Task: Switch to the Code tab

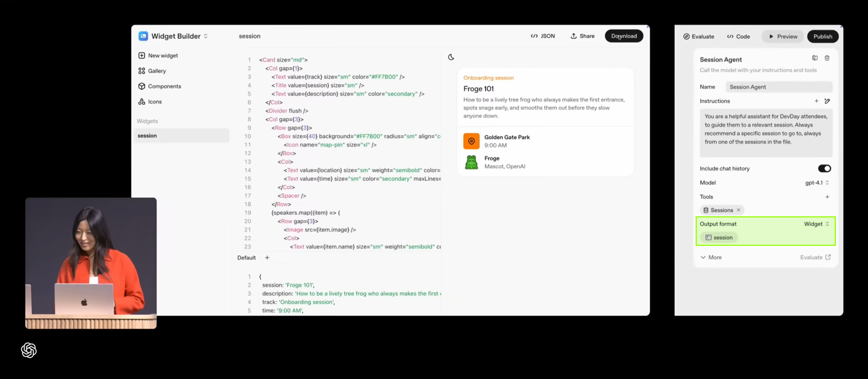Action: point(738,36)
